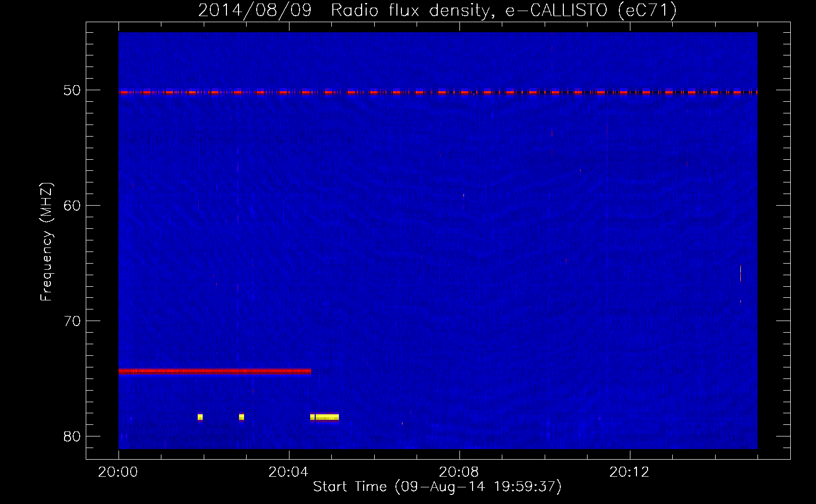Select the 50 frequency tick label
Screen dimensions: 816x504
coord(72,90)
